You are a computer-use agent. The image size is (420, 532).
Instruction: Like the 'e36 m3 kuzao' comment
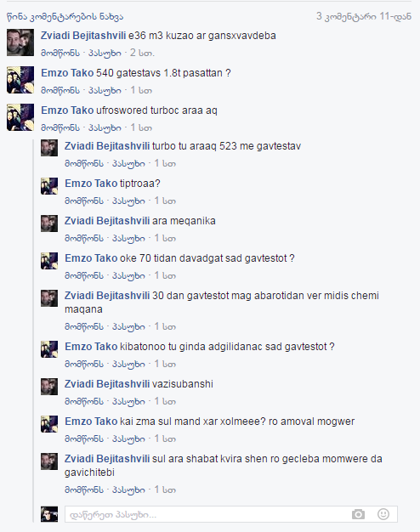pyautogui.click(x=60, y=53)
